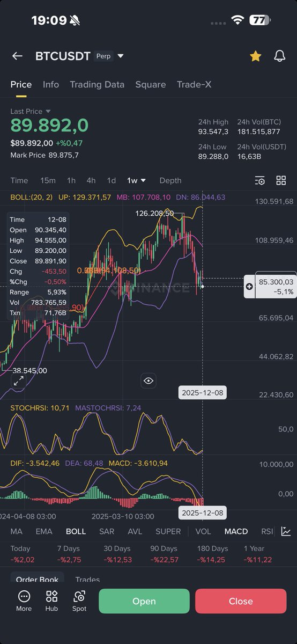Screen dimensions: 297x644
Task: Click the 126.208,50 high price marker
Action: pyautogui.click(x=154, y=213)
